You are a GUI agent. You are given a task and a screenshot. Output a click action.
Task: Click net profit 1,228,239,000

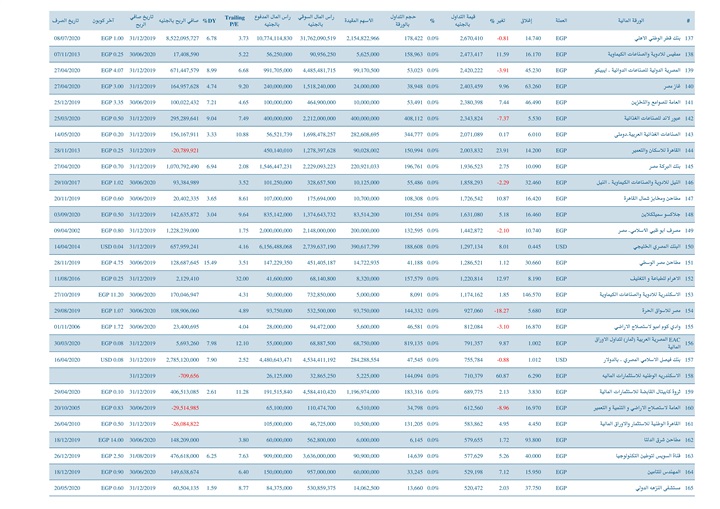(183, 232)
